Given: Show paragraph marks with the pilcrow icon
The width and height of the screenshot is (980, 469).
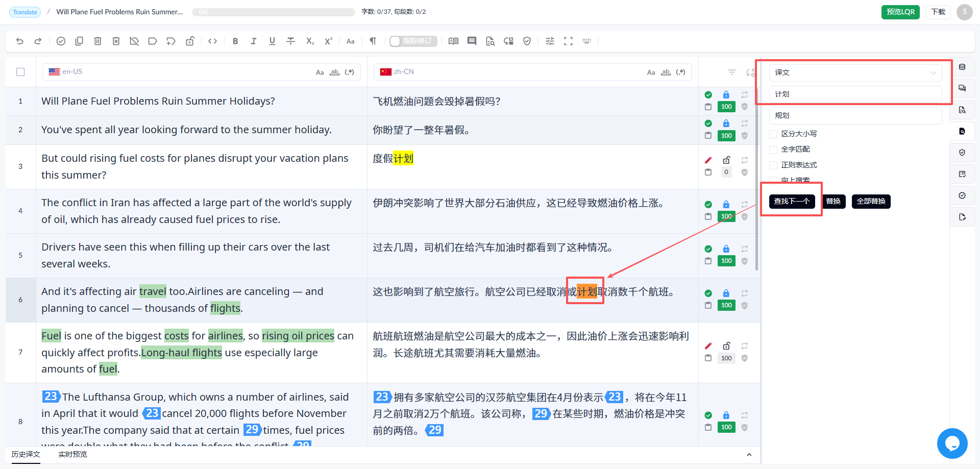Looking at the screenshot, I should click(x=373, y=41).
